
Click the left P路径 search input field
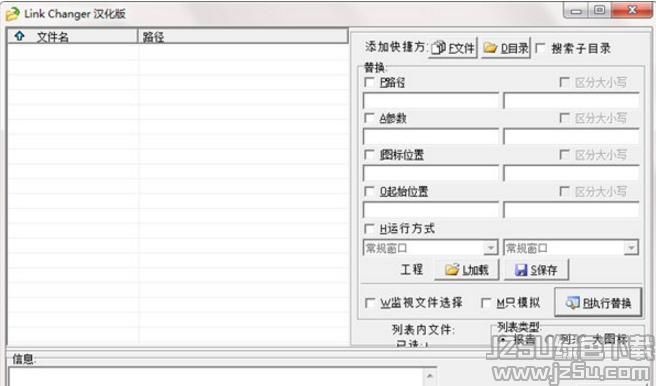431,101
